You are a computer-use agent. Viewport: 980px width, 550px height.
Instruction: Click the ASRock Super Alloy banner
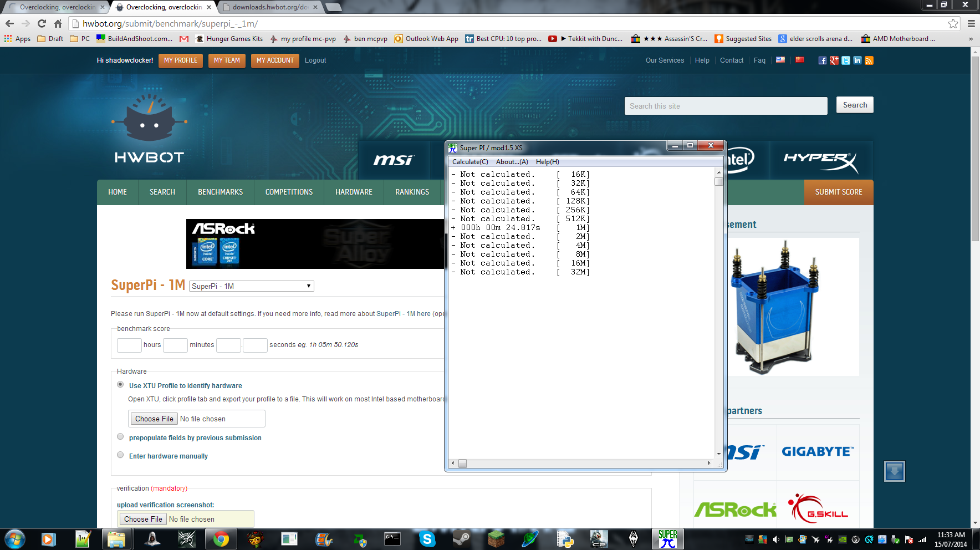click(x=315, y=244)
